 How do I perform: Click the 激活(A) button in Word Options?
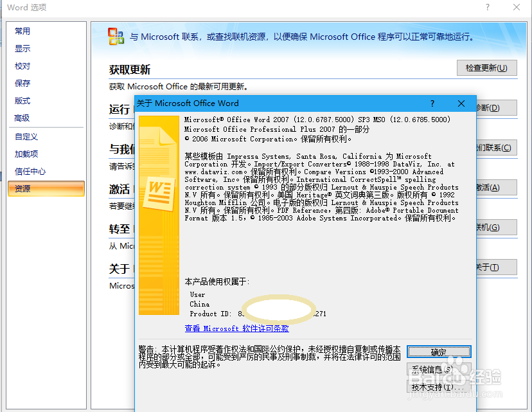[x=497, y=187]
